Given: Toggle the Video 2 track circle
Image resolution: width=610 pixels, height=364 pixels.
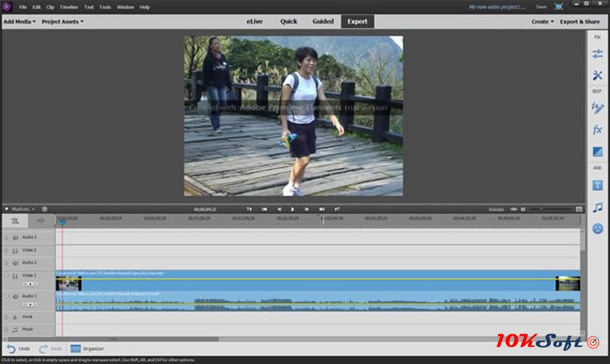Looking at the screenshot, I should [x=6, y=250].
